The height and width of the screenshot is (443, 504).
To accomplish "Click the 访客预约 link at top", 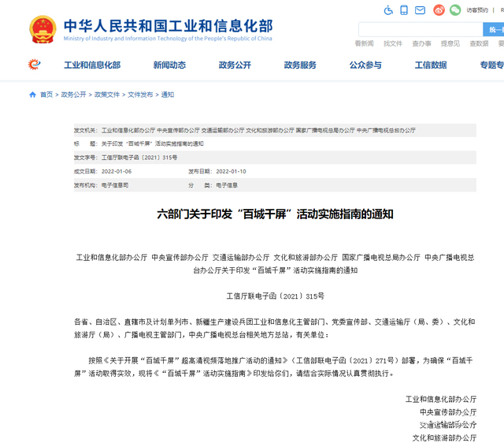I will pos(477,10).
